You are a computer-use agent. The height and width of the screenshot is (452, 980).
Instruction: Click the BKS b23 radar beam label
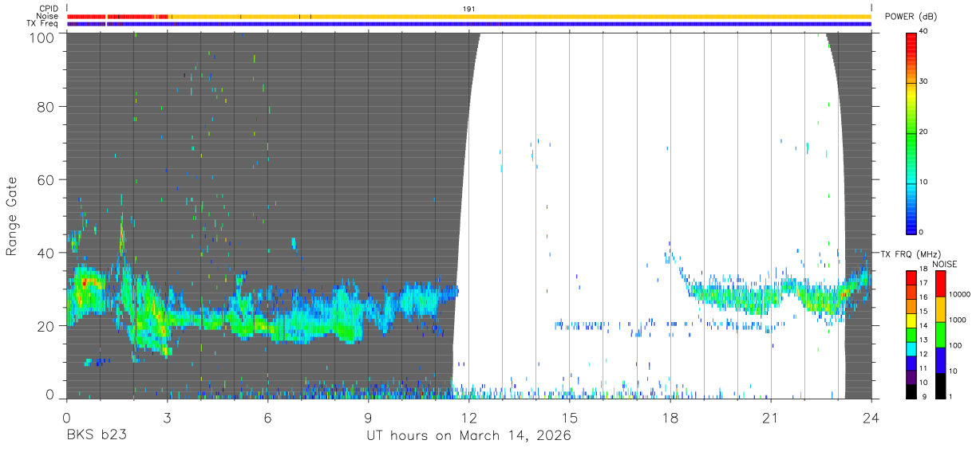click(x=97, y=436)
